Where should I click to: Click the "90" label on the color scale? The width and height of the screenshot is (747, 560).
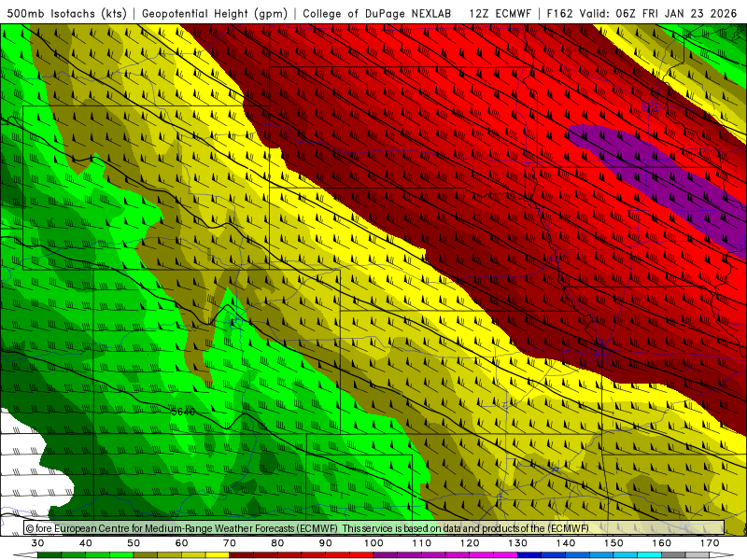point(325,543)
